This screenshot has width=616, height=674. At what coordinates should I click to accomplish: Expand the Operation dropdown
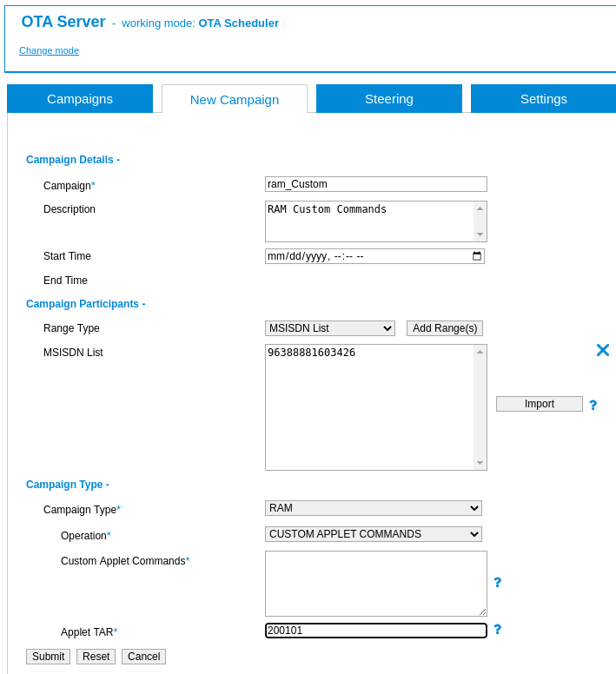[x=373, y=534]
